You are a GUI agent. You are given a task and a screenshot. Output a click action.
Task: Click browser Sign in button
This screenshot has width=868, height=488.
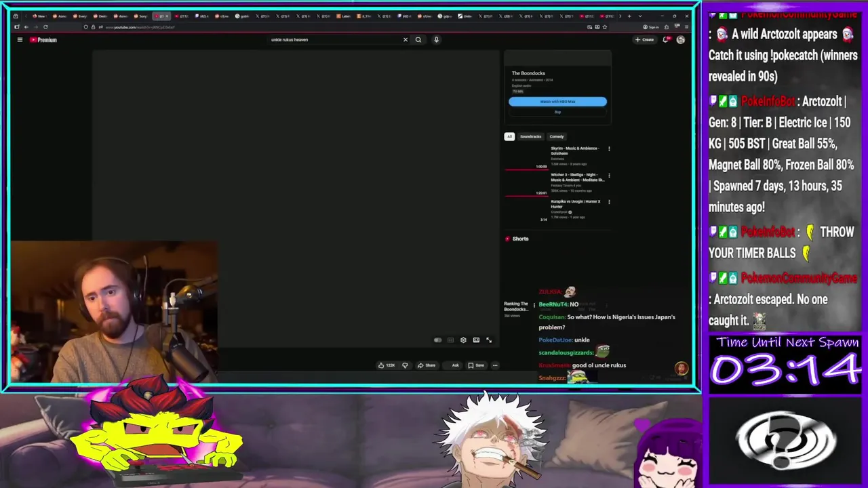(651, 27)
